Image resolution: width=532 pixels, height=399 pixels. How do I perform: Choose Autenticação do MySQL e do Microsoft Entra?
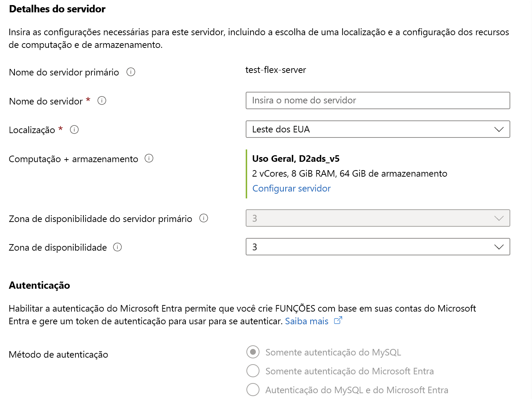[253, 390]
